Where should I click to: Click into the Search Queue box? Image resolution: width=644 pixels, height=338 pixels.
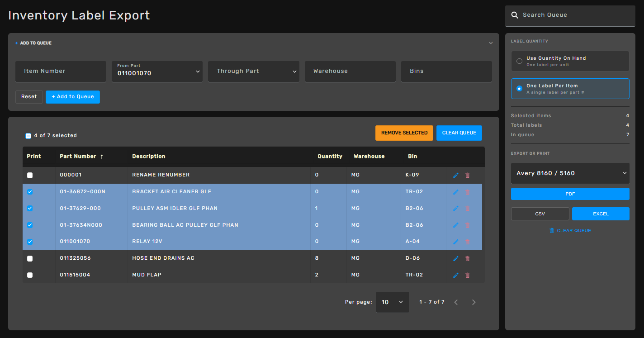570,16
